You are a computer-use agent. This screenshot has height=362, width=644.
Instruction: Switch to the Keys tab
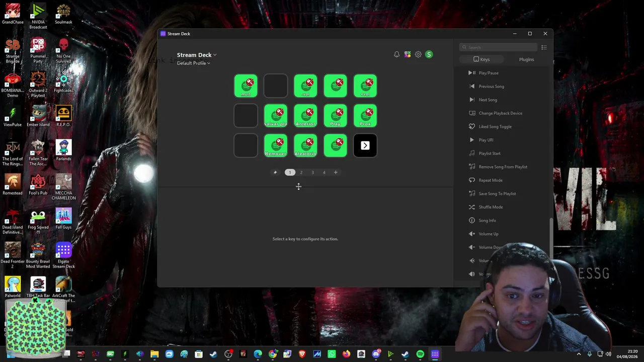click(x=481, y=59)
